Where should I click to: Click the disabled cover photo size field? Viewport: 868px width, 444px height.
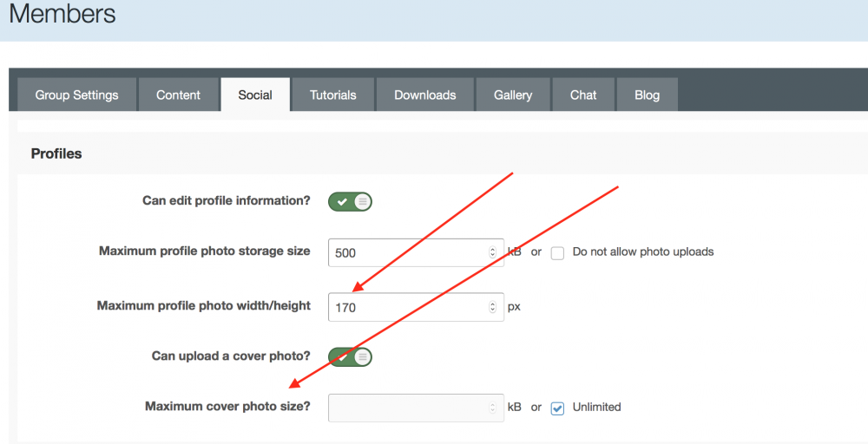(x=408, y=408)
